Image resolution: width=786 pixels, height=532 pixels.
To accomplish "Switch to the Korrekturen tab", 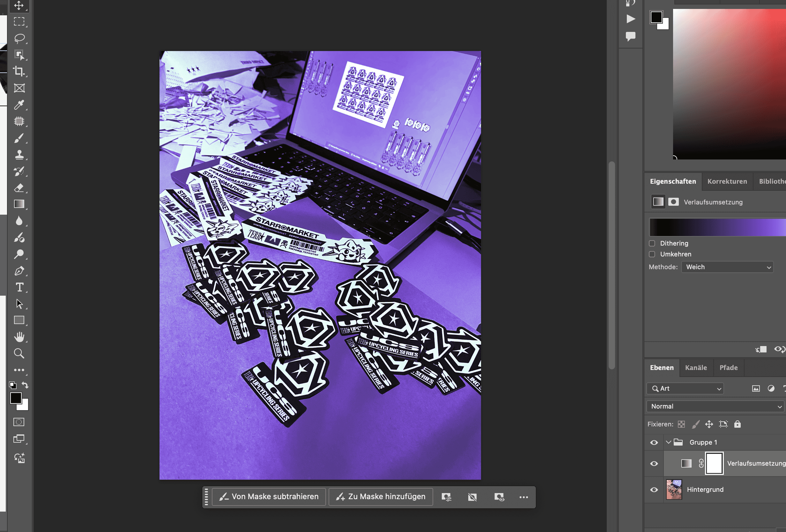I will (x=727, y=181).
